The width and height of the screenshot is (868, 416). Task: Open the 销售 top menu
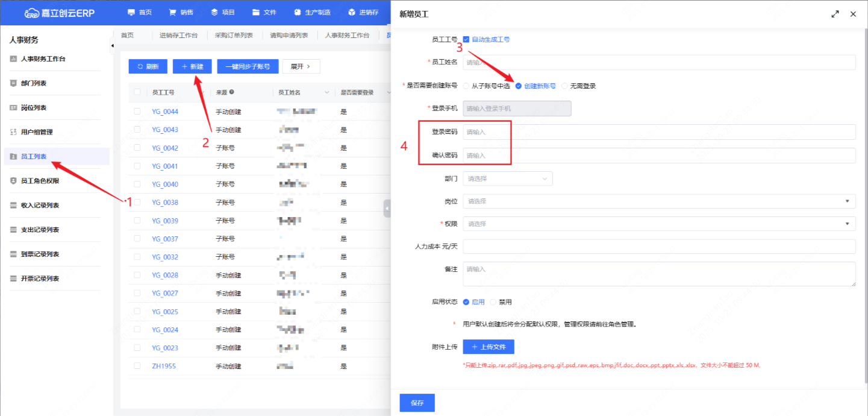coord(181,12)
